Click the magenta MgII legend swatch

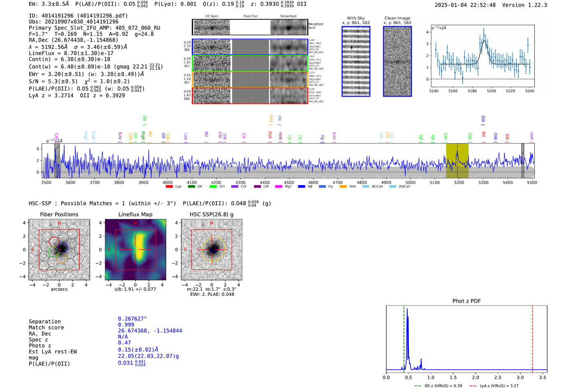point(279,187)
